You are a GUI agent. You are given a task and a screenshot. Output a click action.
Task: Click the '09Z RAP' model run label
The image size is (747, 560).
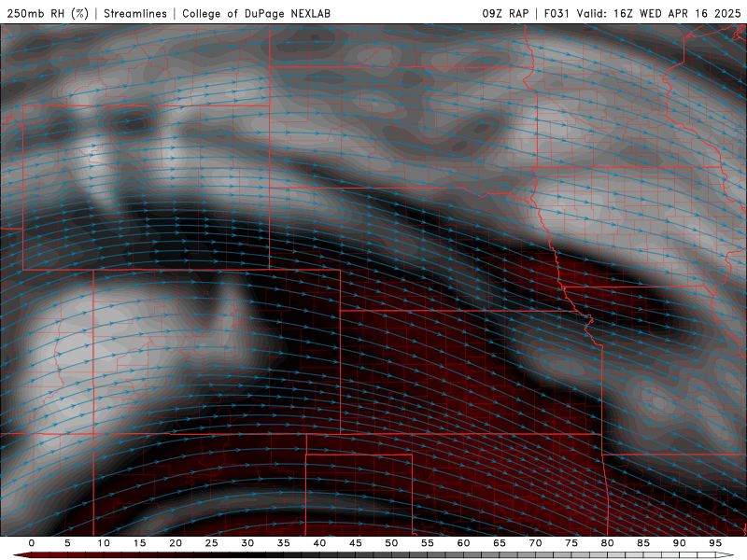pos(505,13)
